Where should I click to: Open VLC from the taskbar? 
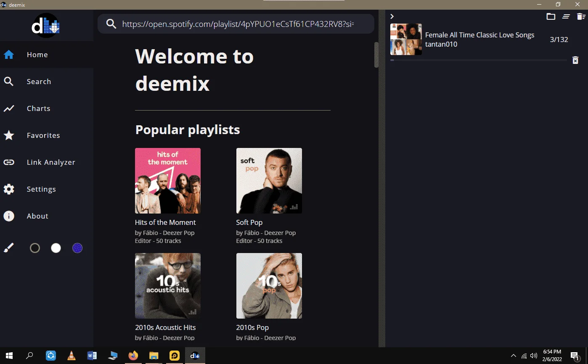72,356
